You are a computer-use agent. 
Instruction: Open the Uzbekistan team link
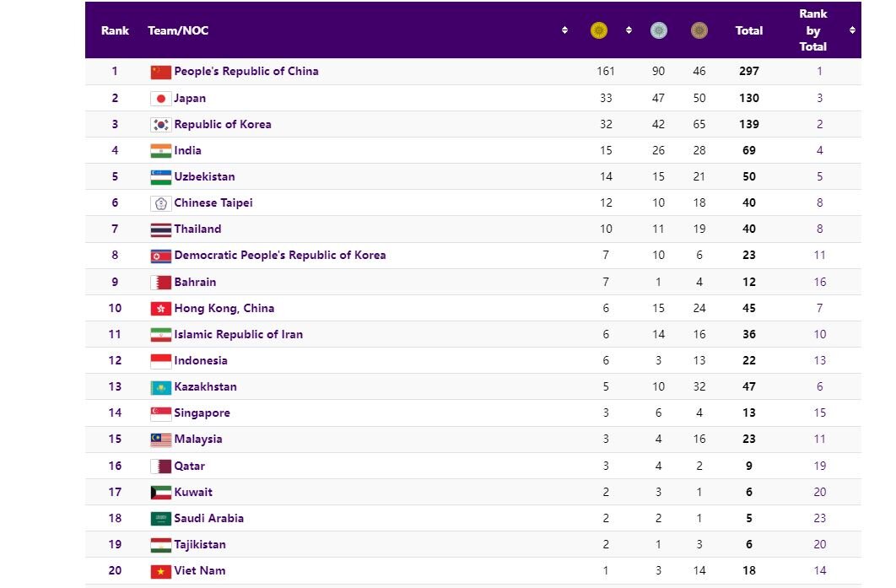[x=204, y=177]
